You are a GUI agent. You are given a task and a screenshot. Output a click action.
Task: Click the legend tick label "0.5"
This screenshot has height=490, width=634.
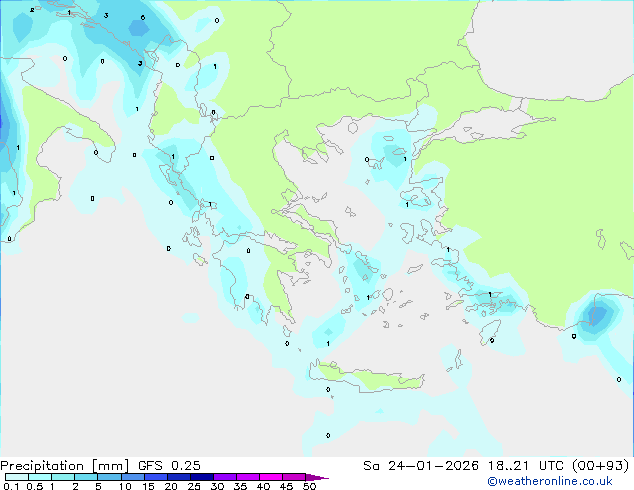click(34, 486)
